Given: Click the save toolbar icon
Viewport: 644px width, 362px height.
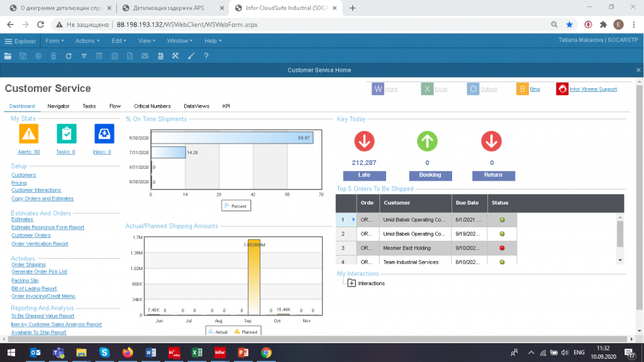Looking at the screenshot, I should (23, 56).
